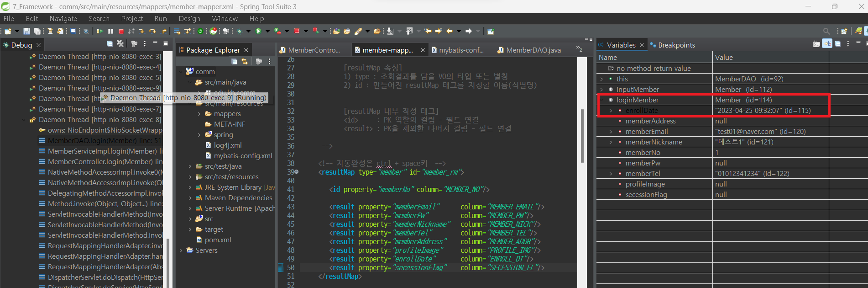Click the Last Edit Location arrow icon
868x288 pixels.
click(428, 31)
